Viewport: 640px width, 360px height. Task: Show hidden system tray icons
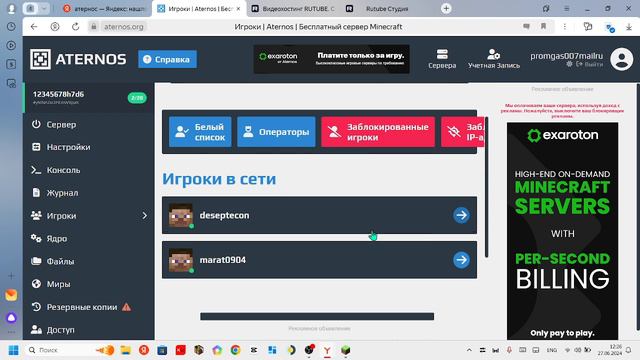click(x=469, y=350)
